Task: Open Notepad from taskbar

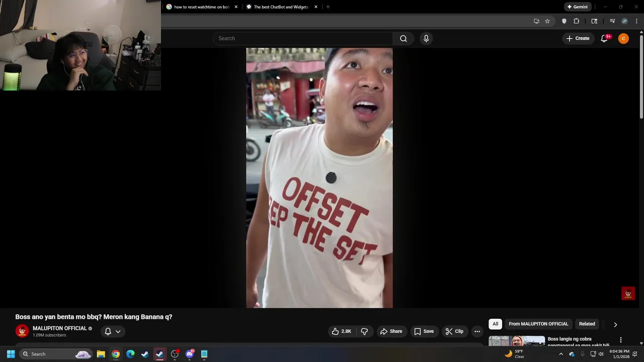Action: coord(204,354)
